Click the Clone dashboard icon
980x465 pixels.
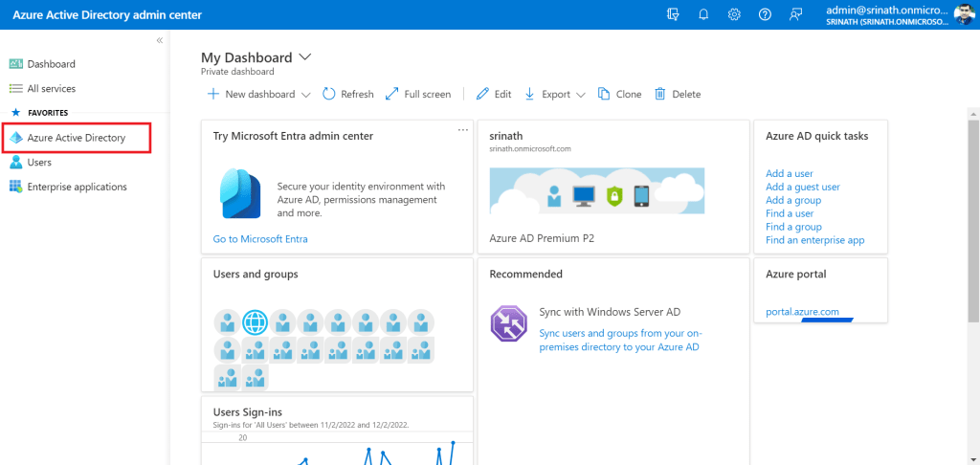[x=604, y=94]
